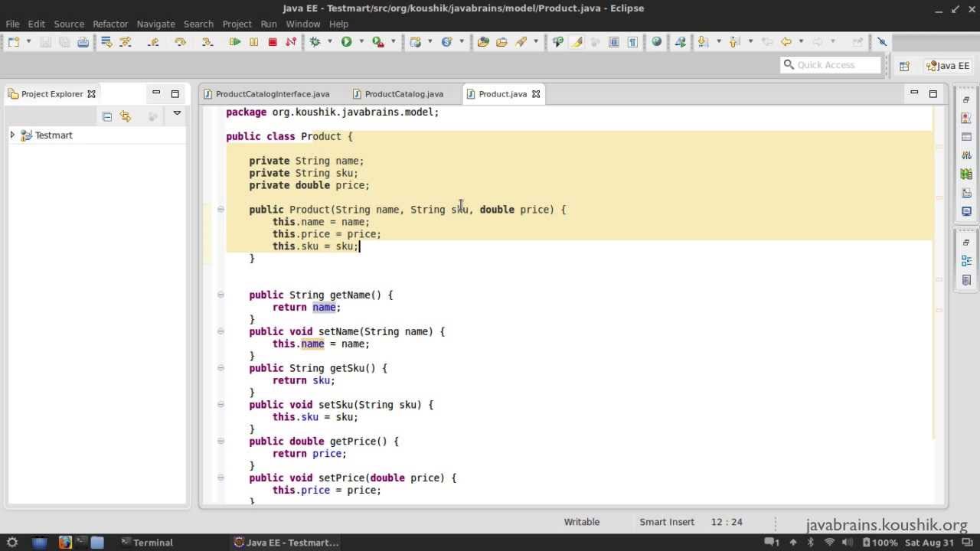Viewport: 980px width, 551px height.
Task: Click the Print toolbar icon
Action: (x=83, y=42)
